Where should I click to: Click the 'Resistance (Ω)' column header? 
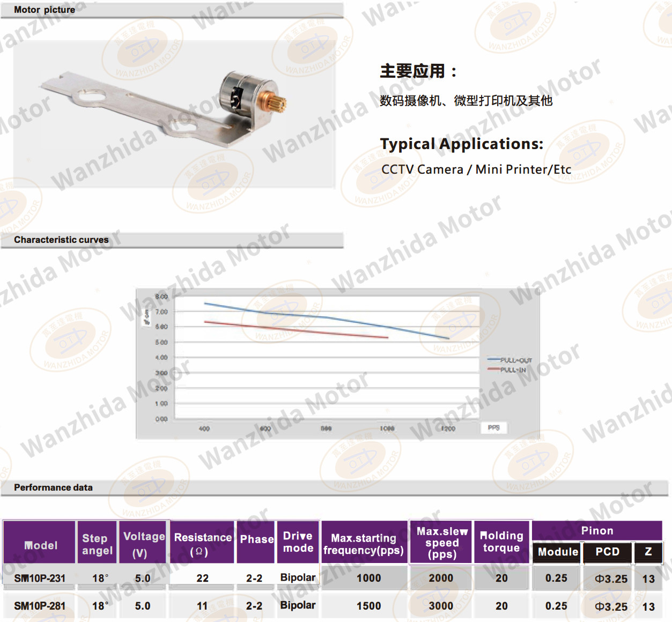(203, 543)
